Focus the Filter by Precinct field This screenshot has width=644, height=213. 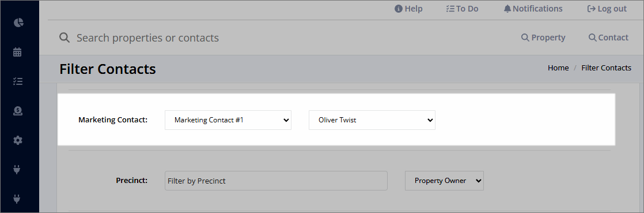click(276, 181)
